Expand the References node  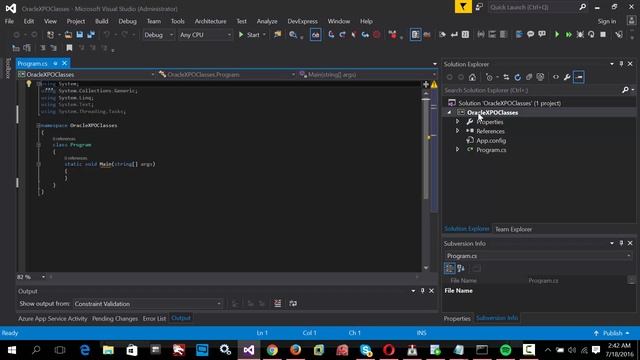point(458,131)
